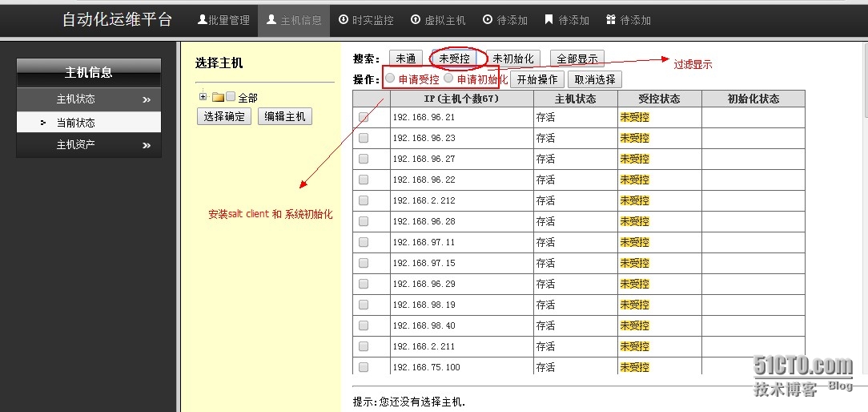Click the 初始化状态 column header

[x=753, y=99]
